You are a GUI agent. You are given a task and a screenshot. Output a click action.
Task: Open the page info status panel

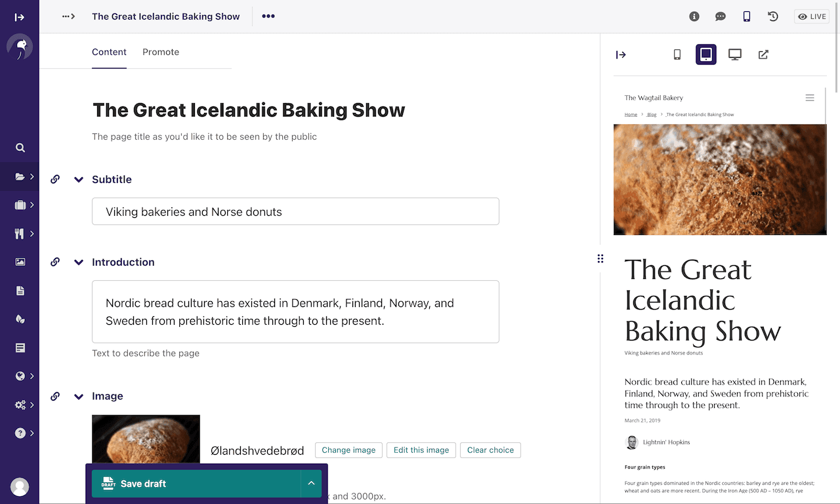pyautogui.click(x=694, y=16)
